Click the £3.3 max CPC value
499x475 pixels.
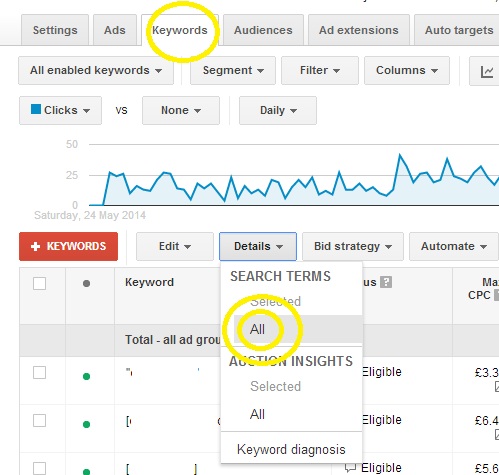coord(487,373)
